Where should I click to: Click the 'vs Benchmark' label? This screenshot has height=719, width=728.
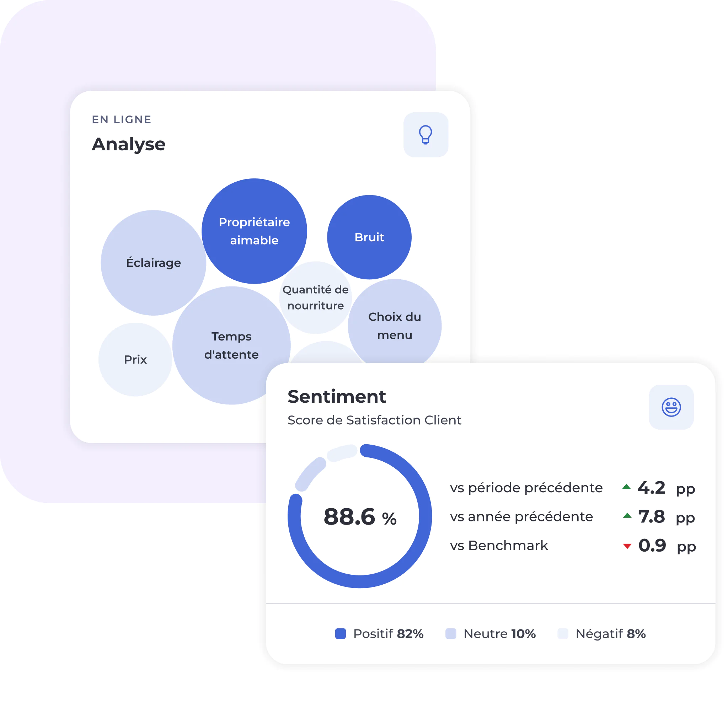pos(499,545)
